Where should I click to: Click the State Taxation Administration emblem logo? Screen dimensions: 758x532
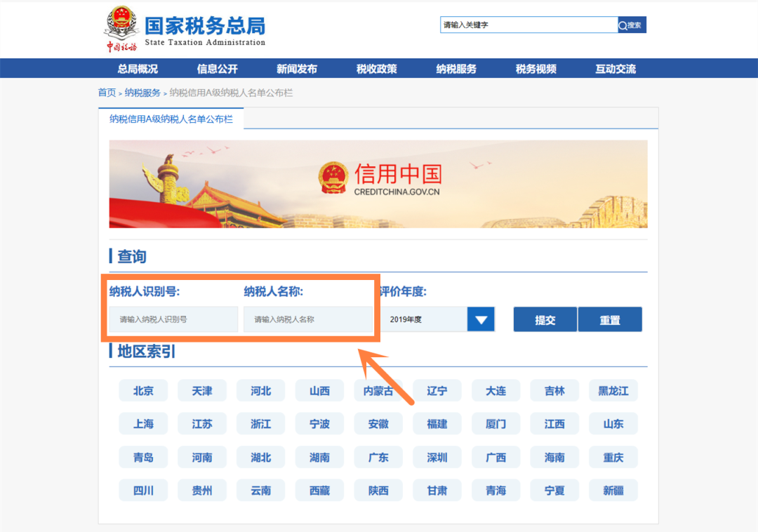coord(121,29)
